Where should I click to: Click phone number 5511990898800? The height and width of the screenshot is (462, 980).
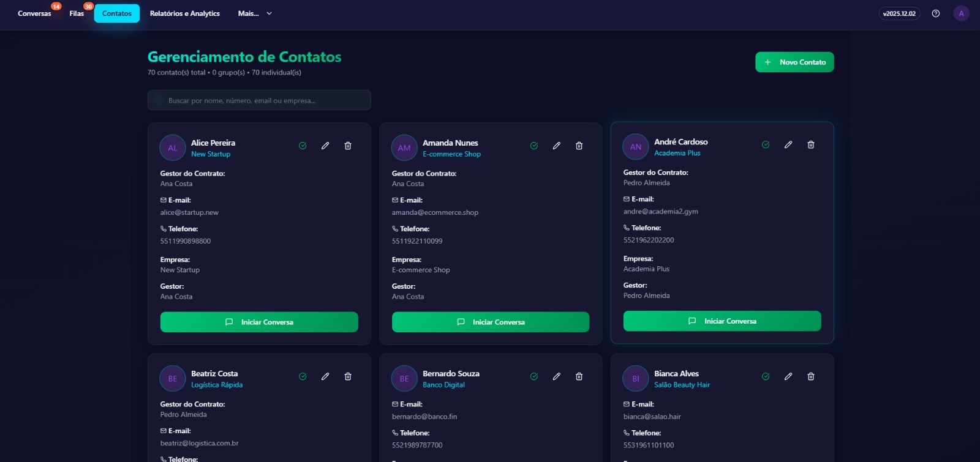click(x=186, y=241)
